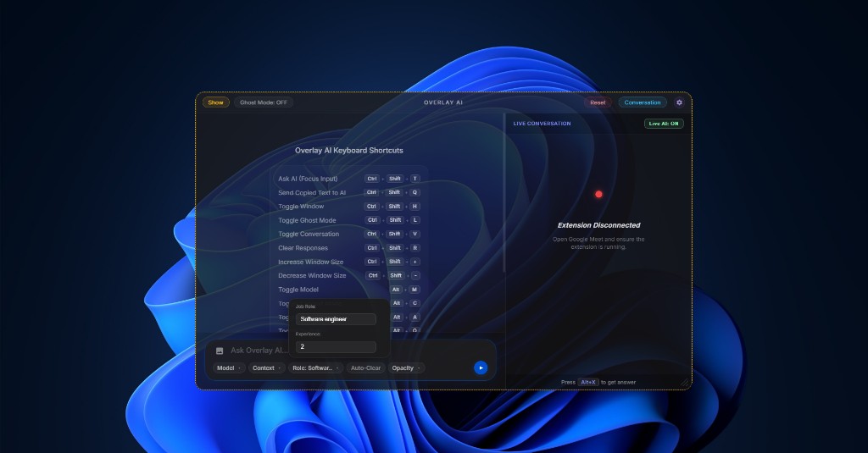Image resolution: width=868 pixels, height=453 pixels.
Task: Click the Increase Window Size label
Action: pyautogui.click(x=310, y=262)
